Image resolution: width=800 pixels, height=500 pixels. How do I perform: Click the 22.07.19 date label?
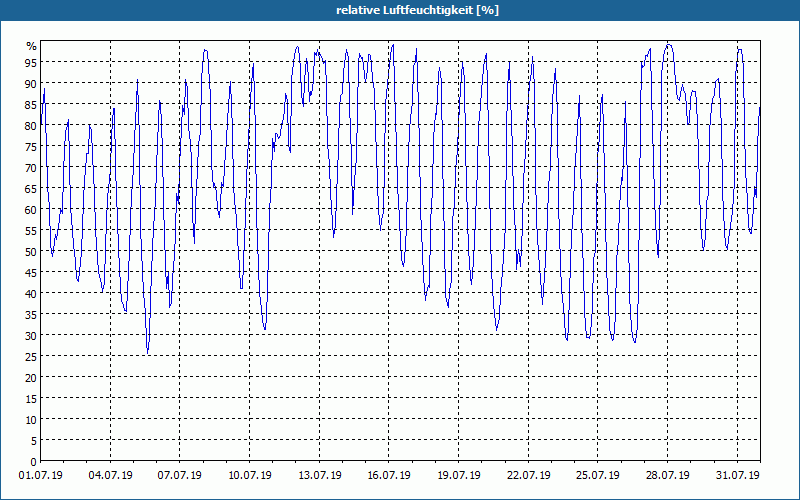[528, 476]
